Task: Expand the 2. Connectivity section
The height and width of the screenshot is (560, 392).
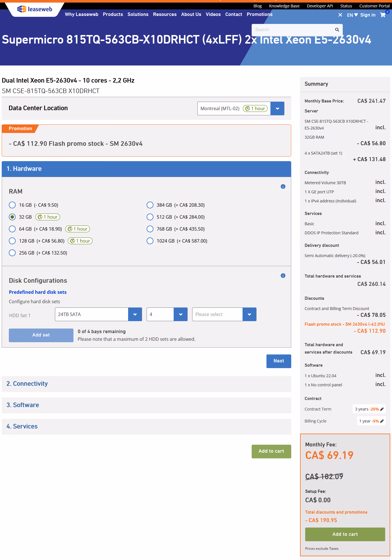Action: click(x=146, y=384)
